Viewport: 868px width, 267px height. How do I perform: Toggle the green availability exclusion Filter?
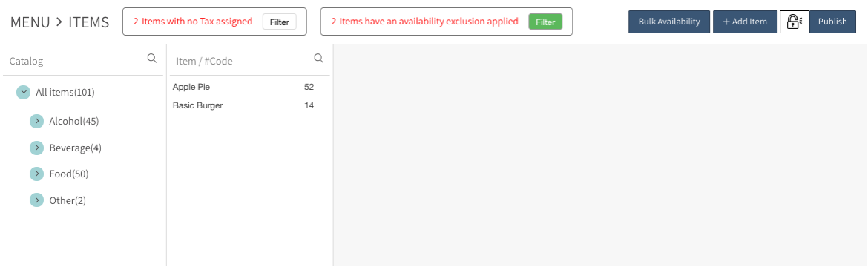[545, 22]
